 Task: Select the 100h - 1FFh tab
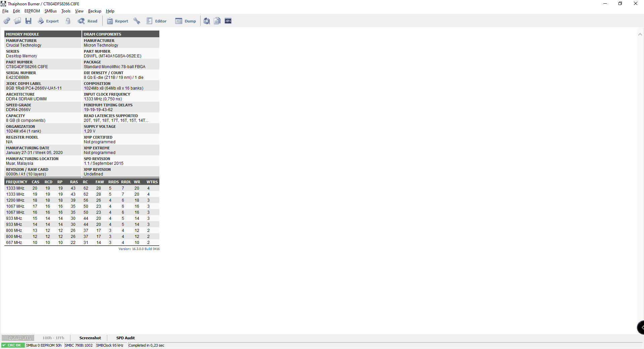pyautogui.click(x=53, y=338)
